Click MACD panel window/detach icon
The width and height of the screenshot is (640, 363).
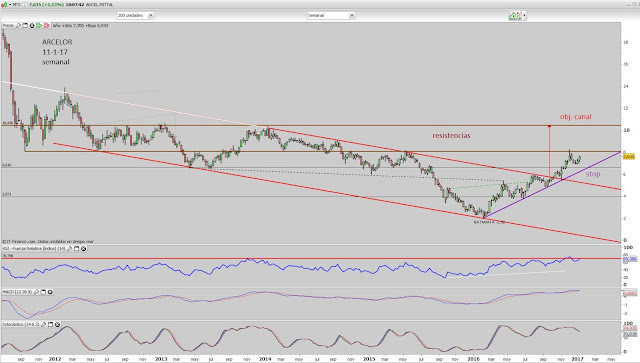pos(43,292)
